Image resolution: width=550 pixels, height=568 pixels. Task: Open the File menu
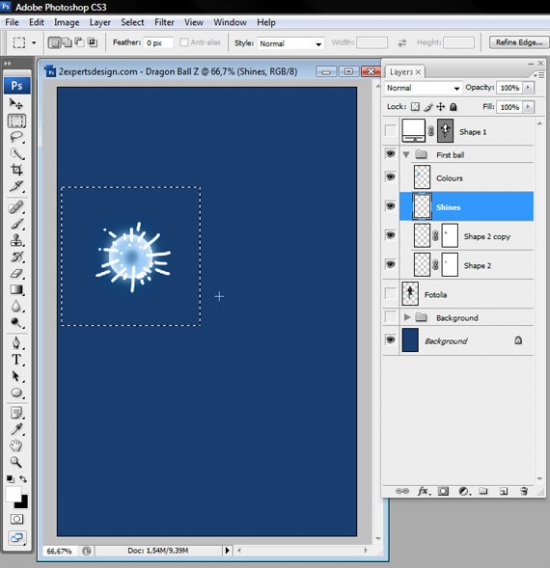pyautogui.click(x=12, y=22)
